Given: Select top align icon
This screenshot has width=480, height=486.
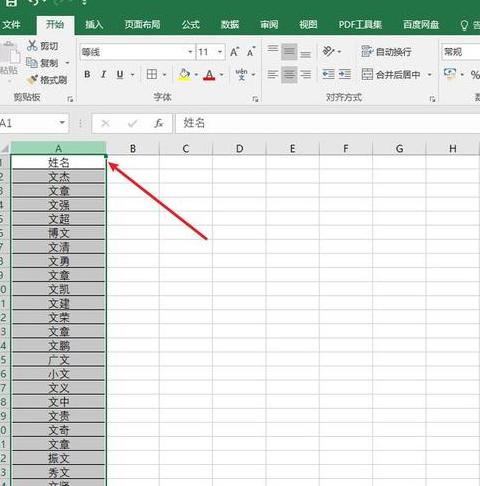Looking at the screenshot, I should [x=273, y=50].
